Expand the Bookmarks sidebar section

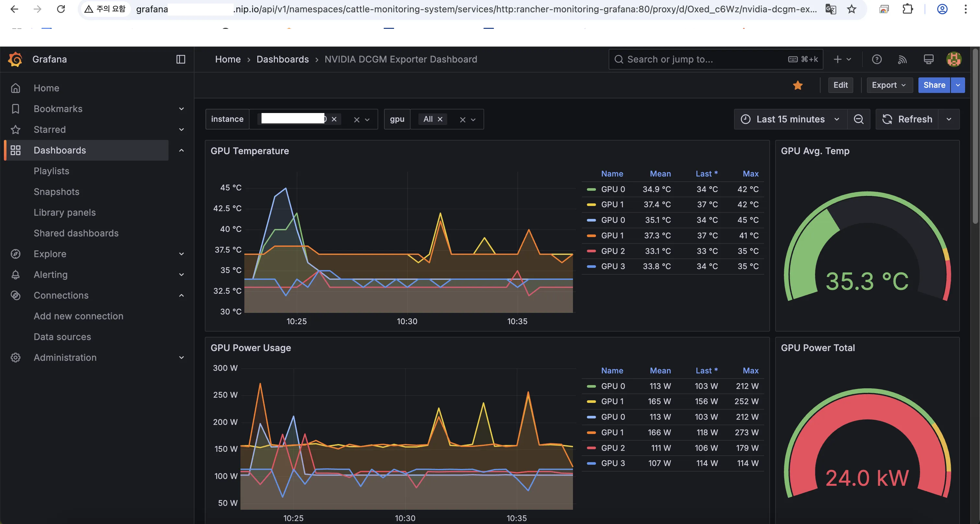coord(181,109)
